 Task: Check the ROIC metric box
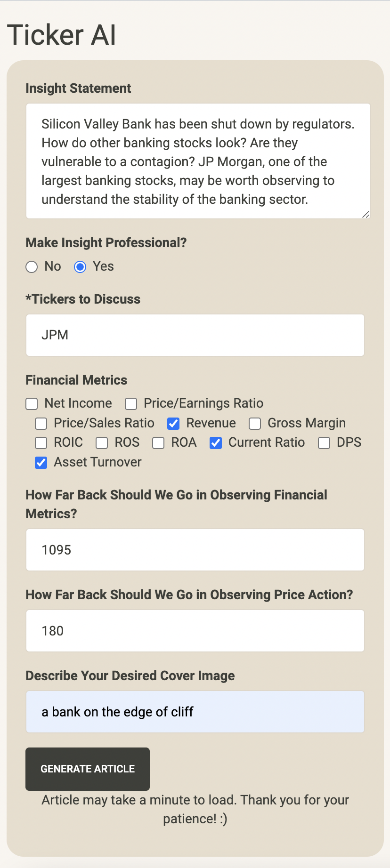pyautogui.click(x=41, y=443)
